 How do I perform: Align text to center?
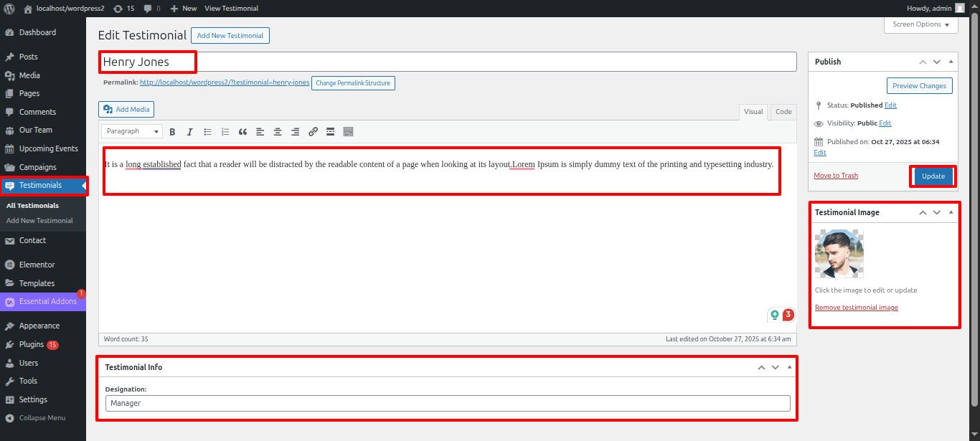point(278,132)
